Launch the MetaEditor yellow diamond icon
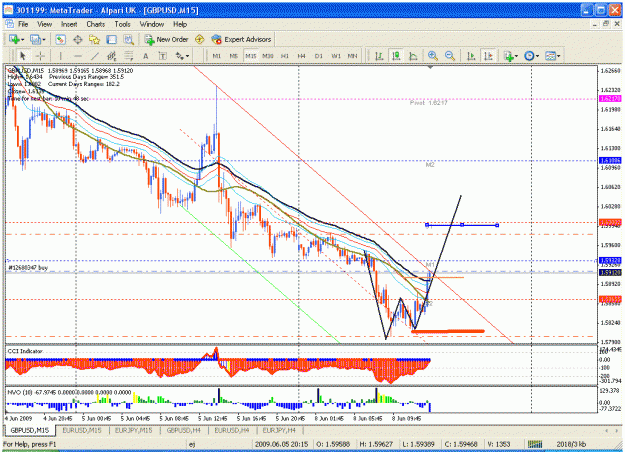The width and height of the screenshot is (625, 452). tap(199, 39)
